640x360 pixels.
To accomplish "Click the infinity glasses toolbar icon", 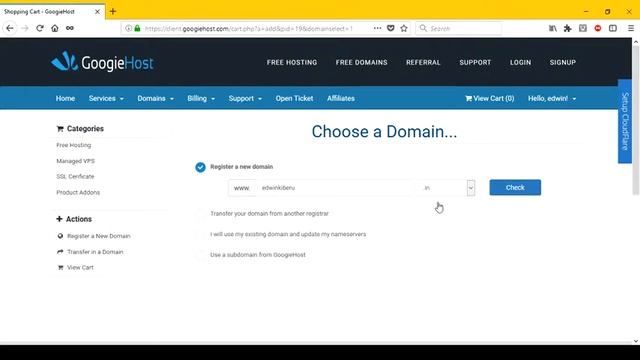I will coord(70,28).
